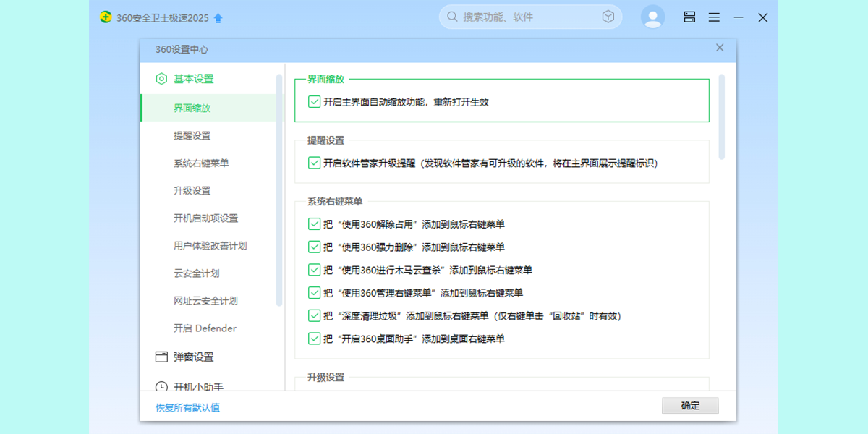Open the skin/layout icon in title bar
868x434 pixels.
pos(689,17)
